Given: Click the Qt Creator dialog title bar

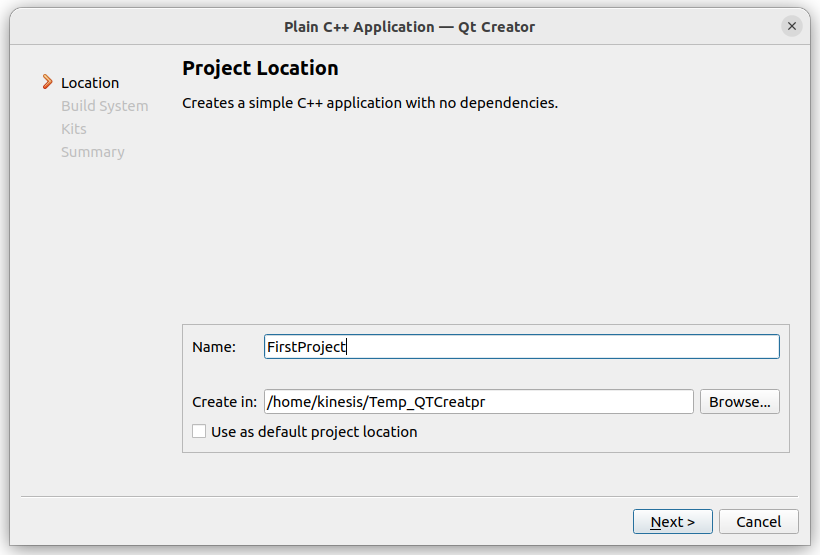Looking at the screenshot, I should tap(409, 27).
